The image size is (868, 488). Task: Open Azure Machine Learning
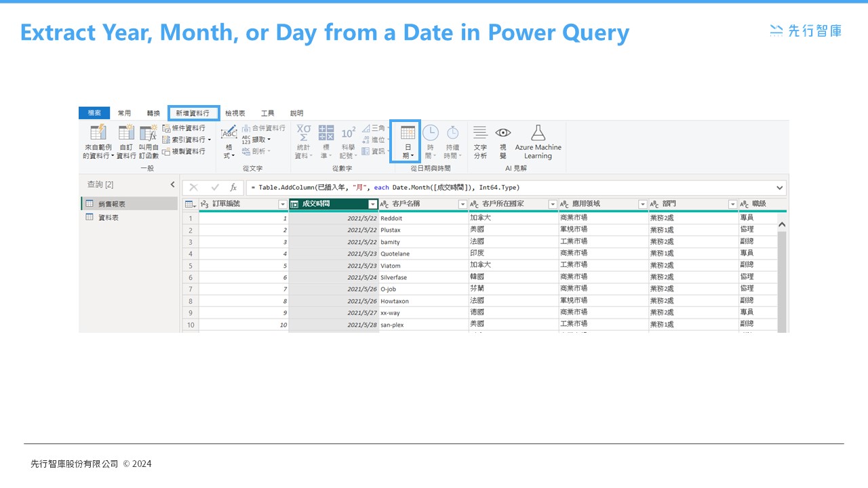[x=538, y=141]
